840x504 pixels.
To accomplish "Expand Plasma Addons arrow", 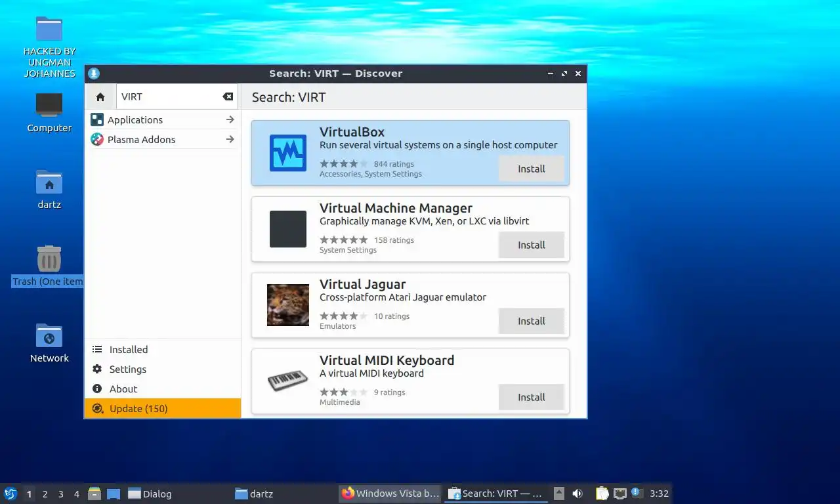I will coord(230,139).
